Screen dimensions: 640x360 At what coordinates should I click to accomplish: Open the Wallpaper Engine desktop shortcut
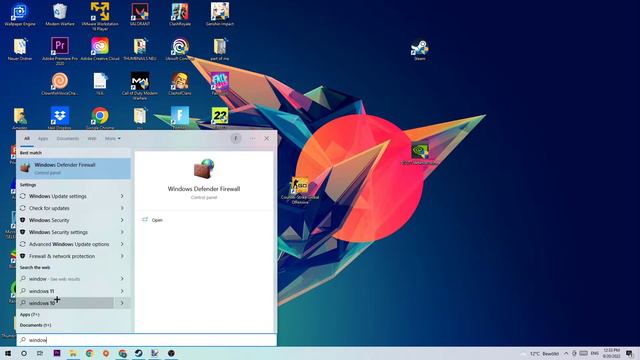(20, 15)
